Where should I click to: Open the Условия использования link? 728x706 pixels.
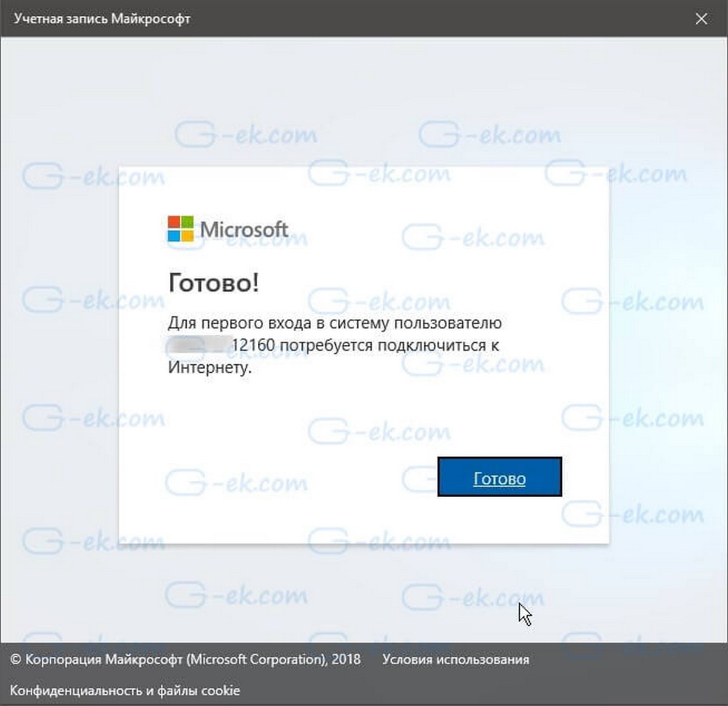456,659
